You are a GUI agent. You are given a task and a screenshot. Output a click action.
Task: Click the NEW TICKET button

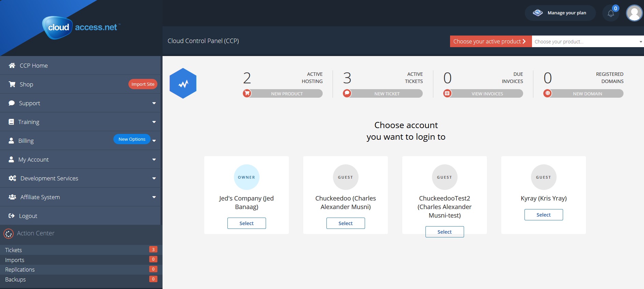tap(383, 93)
